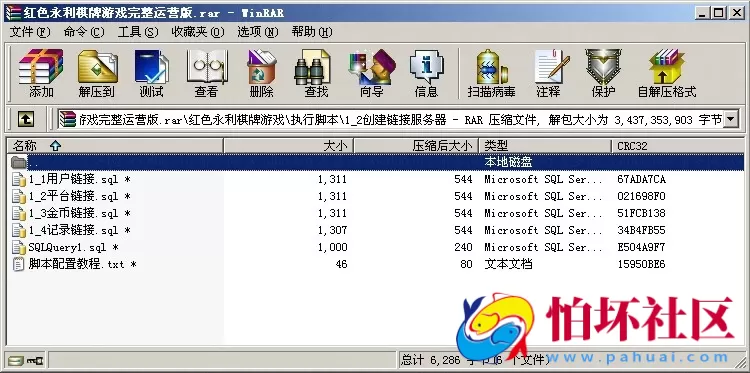Select the parent folder ".." icon
Viewport: 750px width, 373px height.
pyautogui.click(x=19, y=162)
